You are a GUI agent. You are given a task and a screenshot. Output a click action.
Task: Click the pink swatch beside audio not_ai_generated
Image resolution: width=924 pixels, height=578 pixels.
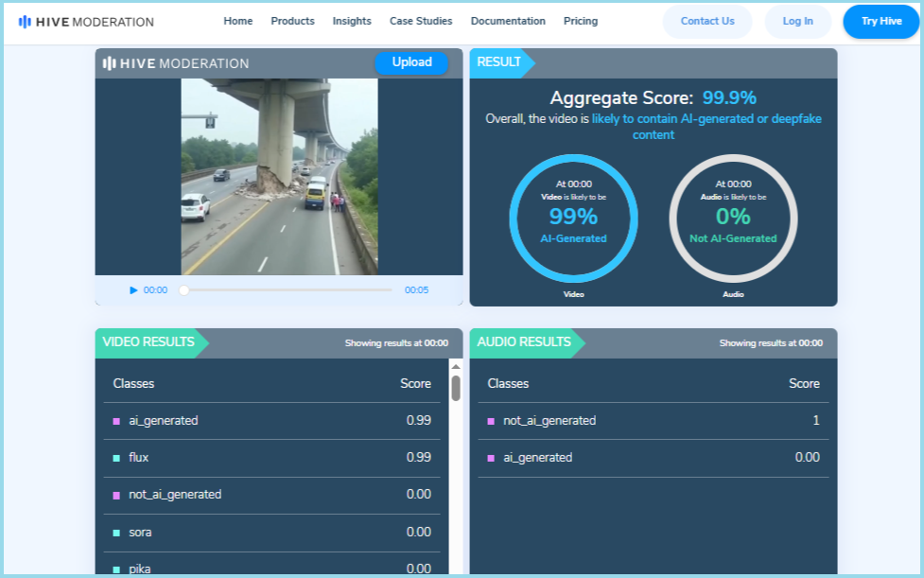pos(491,421)
